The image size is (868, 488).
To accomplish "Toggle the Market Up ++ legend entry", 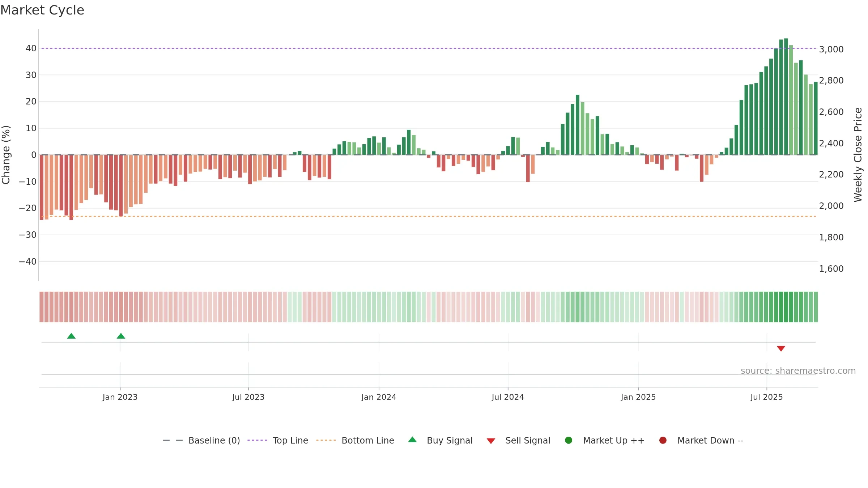I will point(604,440).
